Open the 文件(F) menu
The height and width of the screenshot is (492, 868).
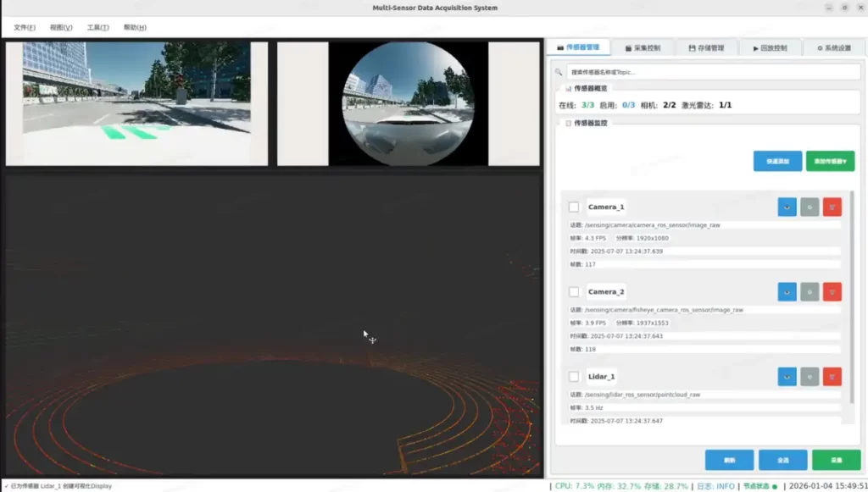[x=25, y=27]
